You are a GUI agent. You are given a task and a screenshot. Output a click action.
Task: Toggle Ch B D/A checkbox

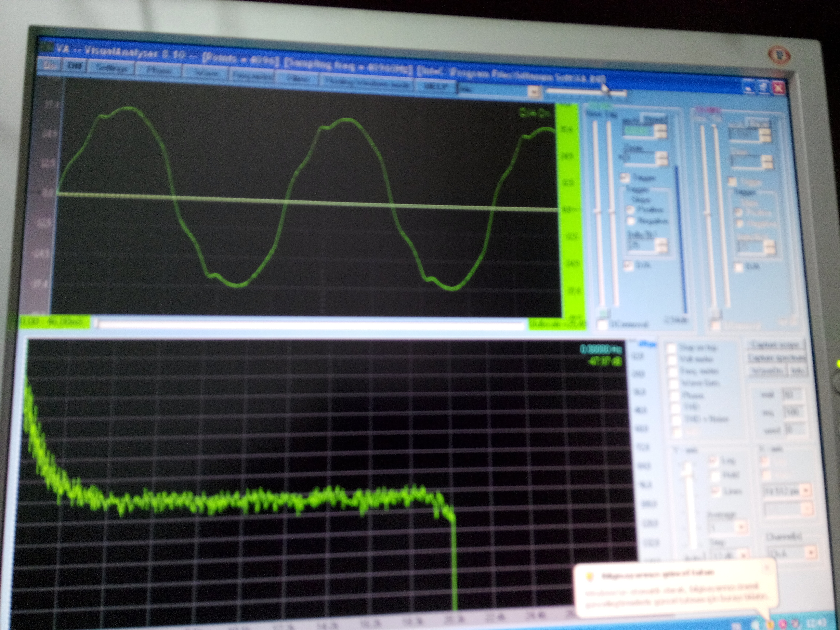pyautogui.click(x=739, y=267)
